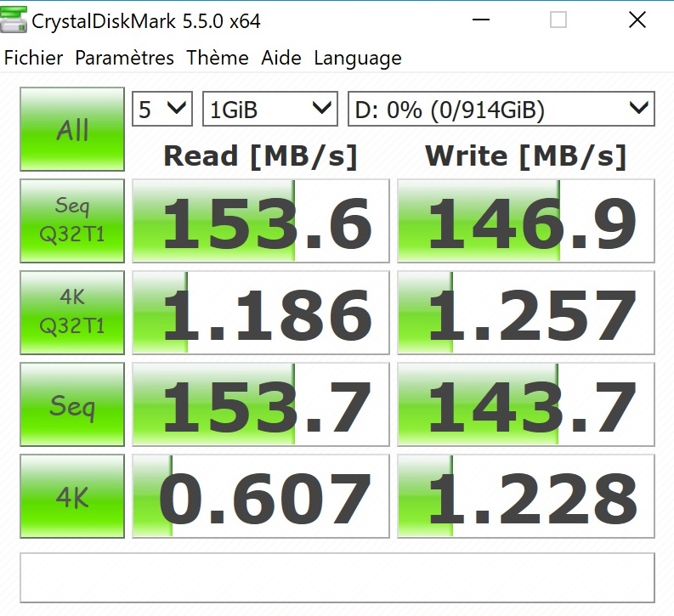Open the Language menu

(358, 58)
